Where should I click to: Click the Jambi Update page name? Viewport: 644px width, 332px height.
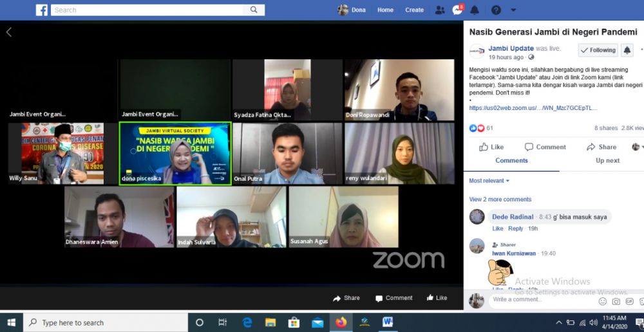(x=511, y=48)
